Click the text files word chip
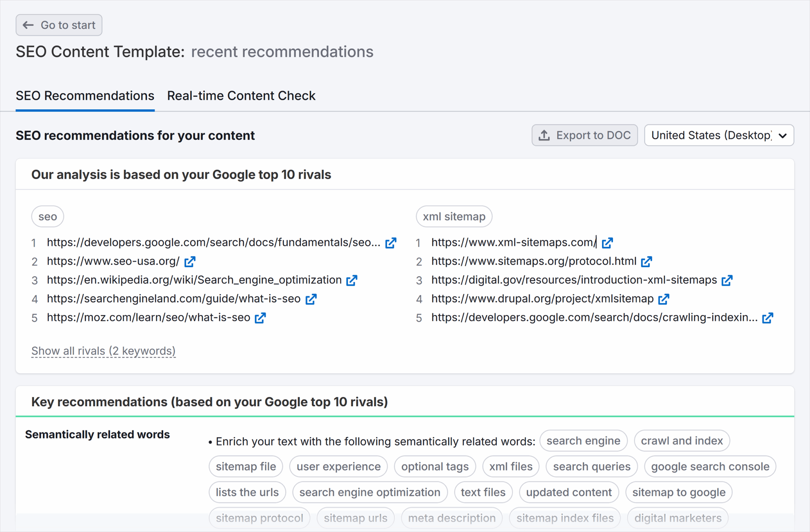810x532 pixels. coord(483,492)
